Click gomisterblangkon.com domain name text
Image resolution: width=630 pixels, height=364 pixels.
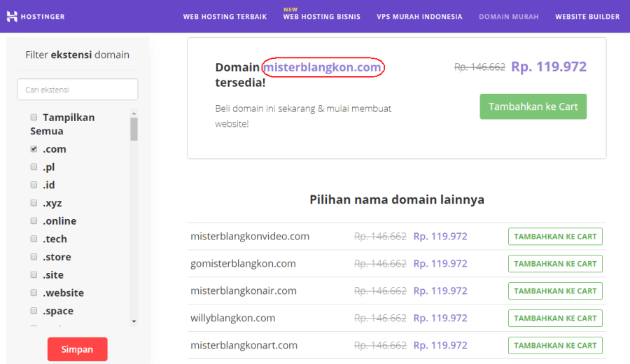click(x=243, y=264)
